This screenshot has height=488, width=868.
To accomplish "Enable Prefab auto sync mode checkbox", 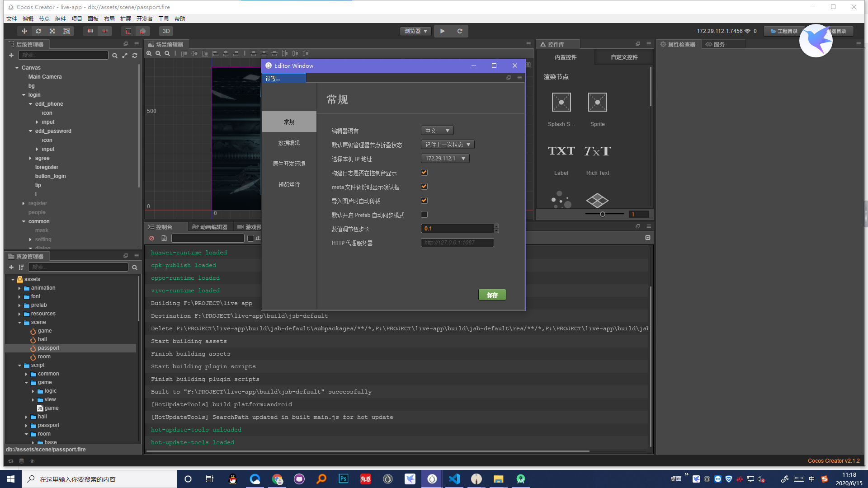I will pos(424,215).
